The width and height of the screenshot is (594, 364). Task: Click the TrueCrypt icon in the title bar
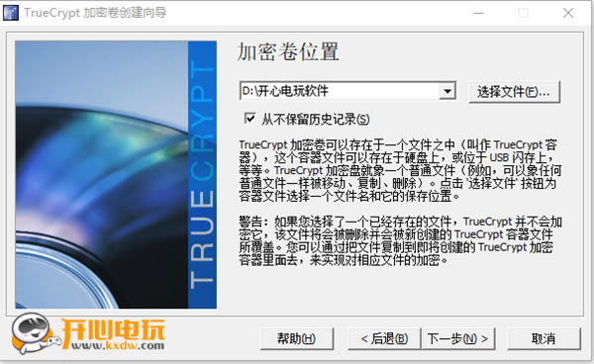click(11, 13)
